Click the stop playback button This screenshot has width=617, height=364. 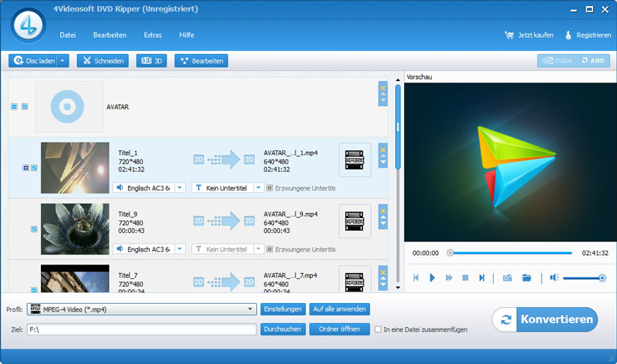click(x=465, y=278)
